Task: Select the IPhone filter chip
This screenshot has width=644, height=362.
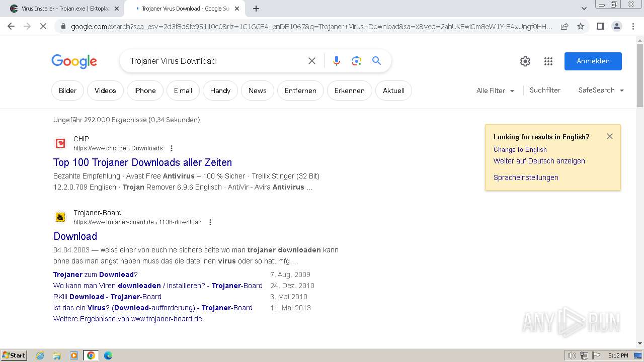Action: 145,90
